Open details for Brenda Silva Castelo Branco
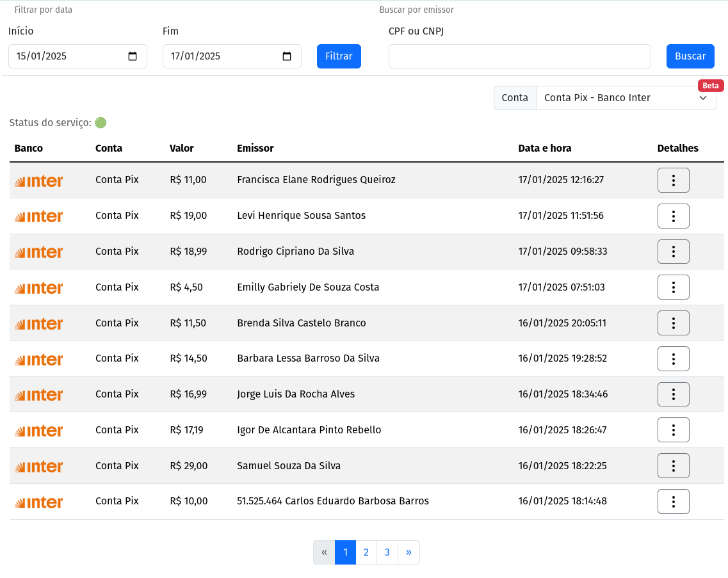Image resolution: width=728 pixels, height=578 pixels. [673, 323]
